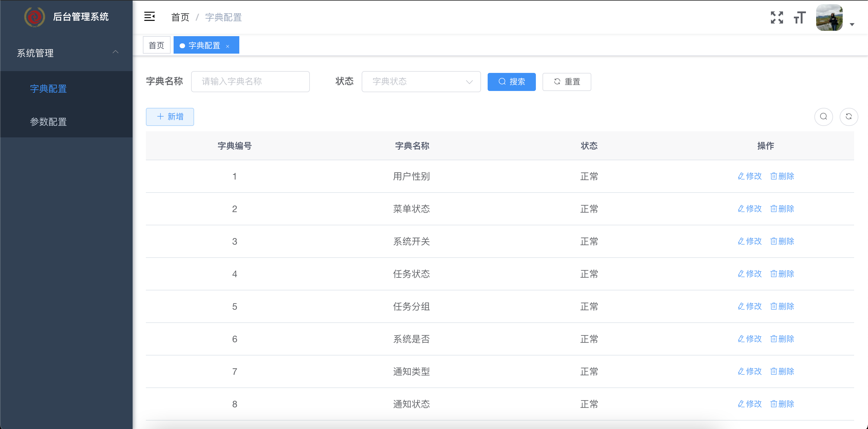The width and height of the screenshot is (868, 429).
Task: Refresh table with round refresh icon
Action: pyautogui.click(x=849, y=117)
